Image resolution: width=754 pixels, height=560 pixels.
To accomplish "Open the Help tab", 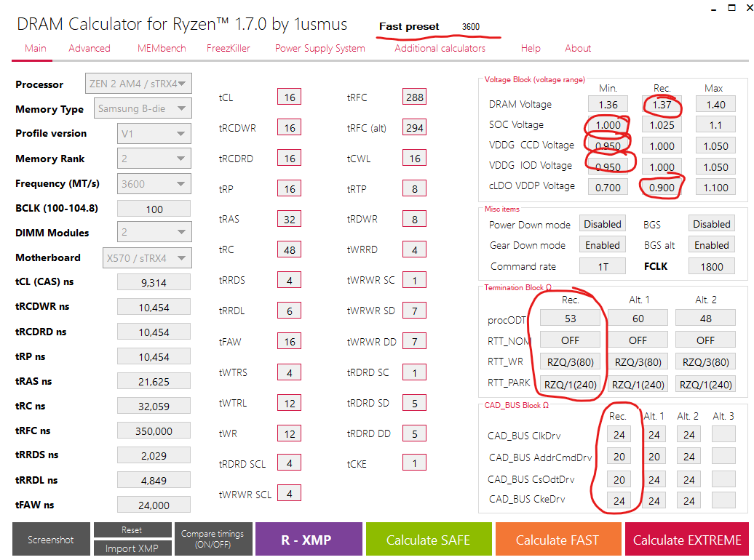I will 531,48.
